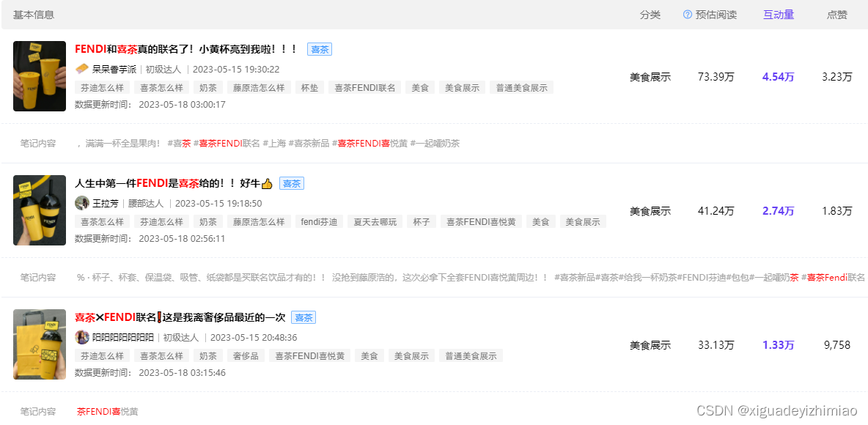Click note content mentioning 保温袋
The image size is (868, 425).
(x=471, y=277)
